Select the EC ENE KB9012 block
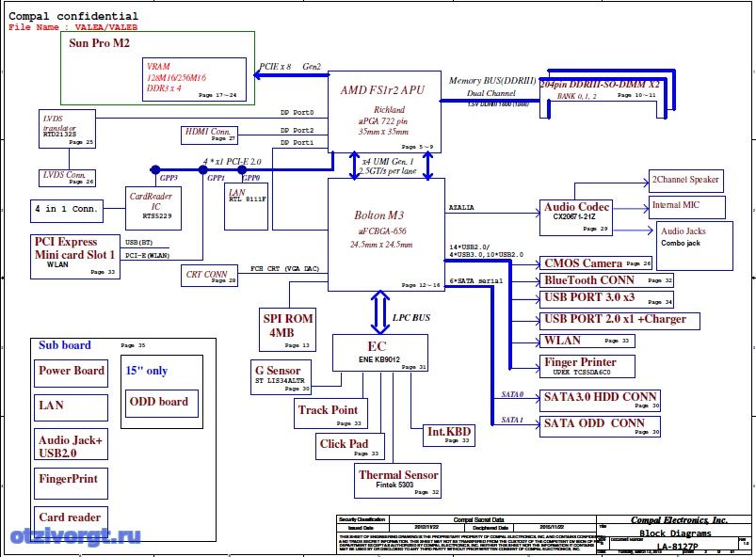This screenshot has height=557, width=756. [380, 353]
